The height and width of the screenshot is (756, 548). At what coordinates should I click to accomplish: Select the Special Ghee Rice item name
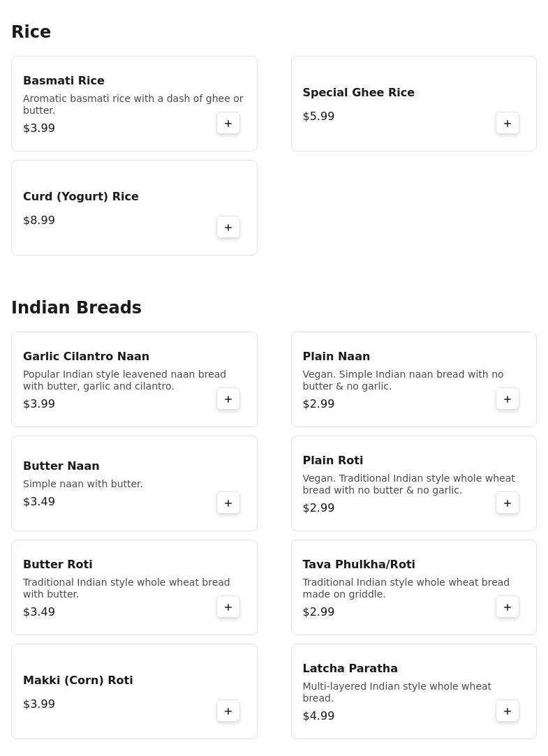[x=358, y=93]
